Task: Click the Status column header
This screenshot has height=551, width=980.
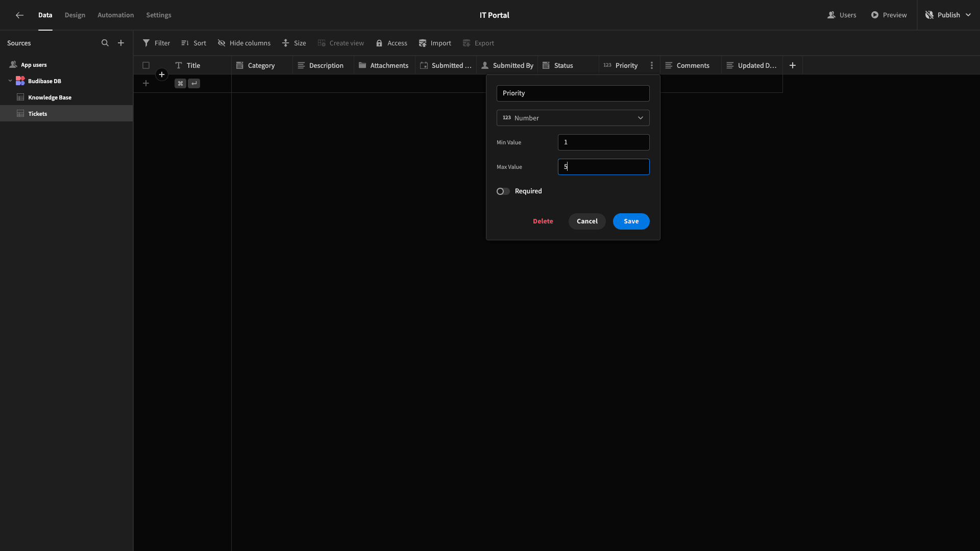Action: click(568, 65)
